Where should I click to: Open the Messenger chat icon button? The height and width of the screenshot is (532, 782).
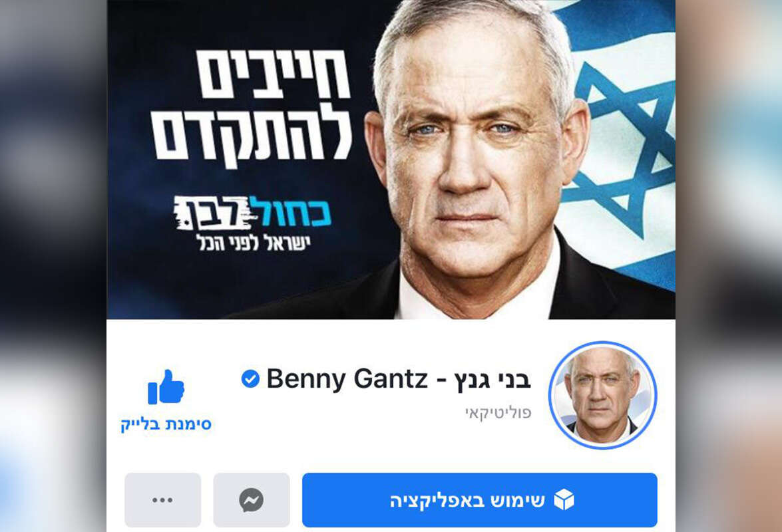coord(252,499)
